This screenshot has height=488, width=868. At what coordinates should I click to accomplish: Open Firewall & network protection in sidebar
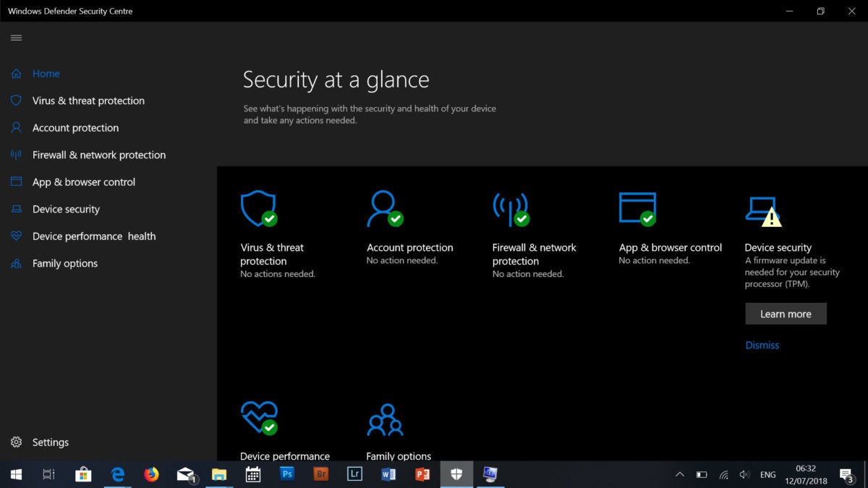point(99,155)
